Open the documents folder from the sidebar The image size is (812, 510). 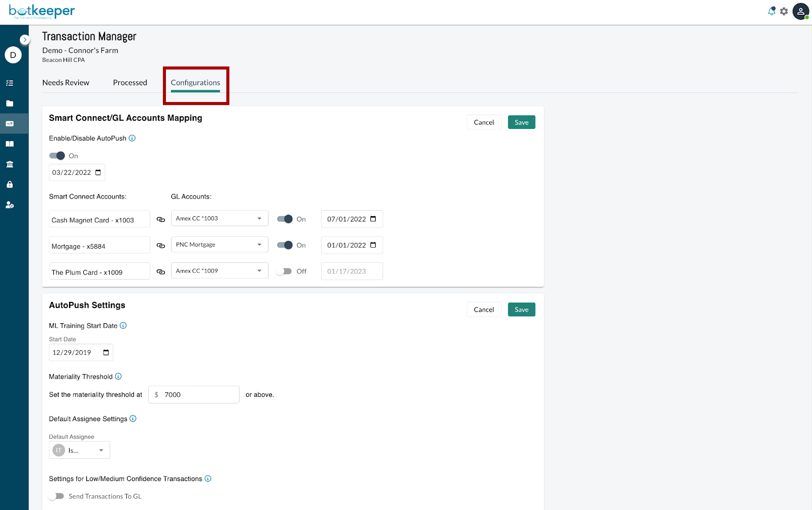pos(10,103)
